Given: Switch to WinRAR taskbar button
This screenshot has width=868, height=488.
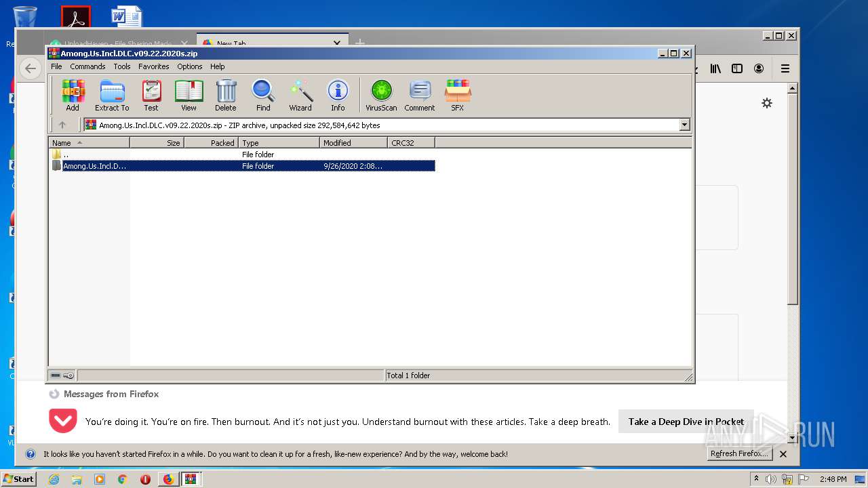Looking at the screenshot, I should [x=191, y=479].
